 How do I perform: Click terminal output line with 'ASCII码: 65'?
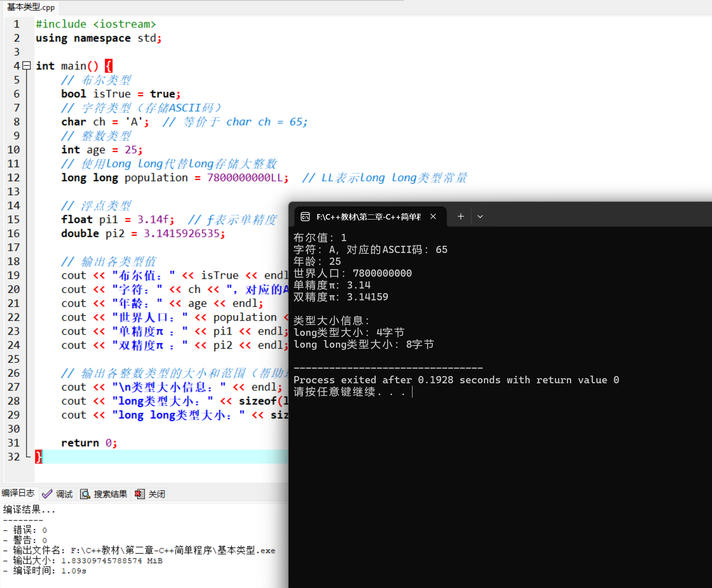[x=371, y=250]
